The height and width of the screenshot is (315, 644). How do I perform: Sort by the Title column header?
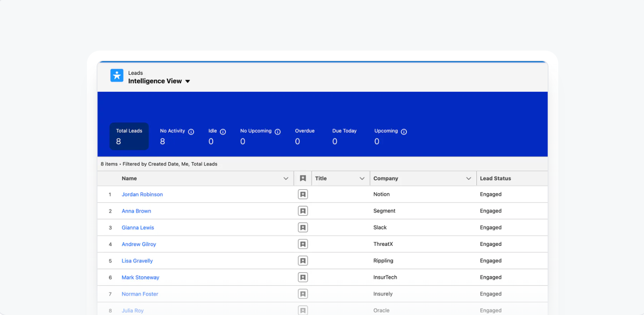click(321, 179)
